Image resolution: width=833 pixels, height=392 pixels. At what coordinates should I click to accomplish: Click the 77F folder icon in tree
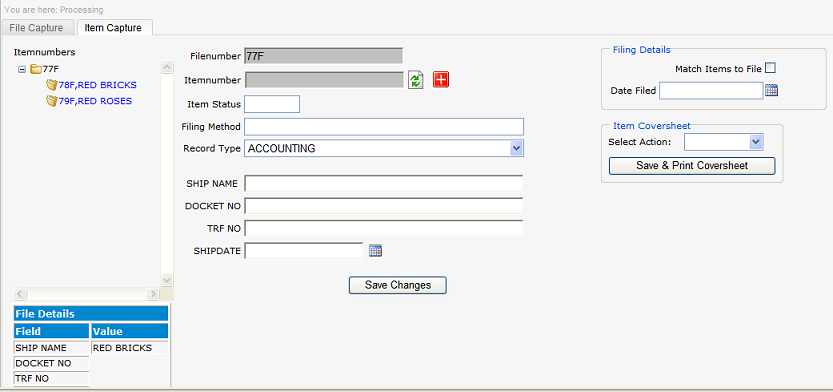[36, 69]
